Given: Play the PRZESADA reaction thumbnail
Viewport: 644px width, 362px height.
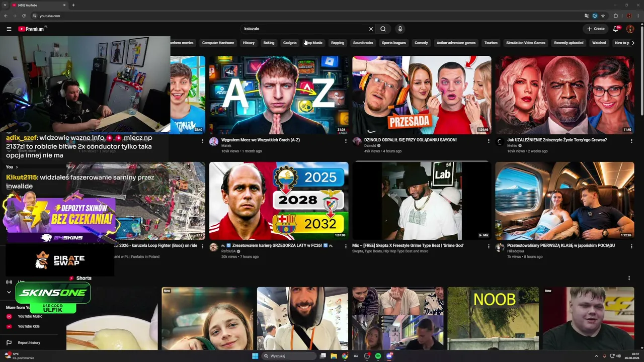Looking at the screenshot, I should (422, 95).
